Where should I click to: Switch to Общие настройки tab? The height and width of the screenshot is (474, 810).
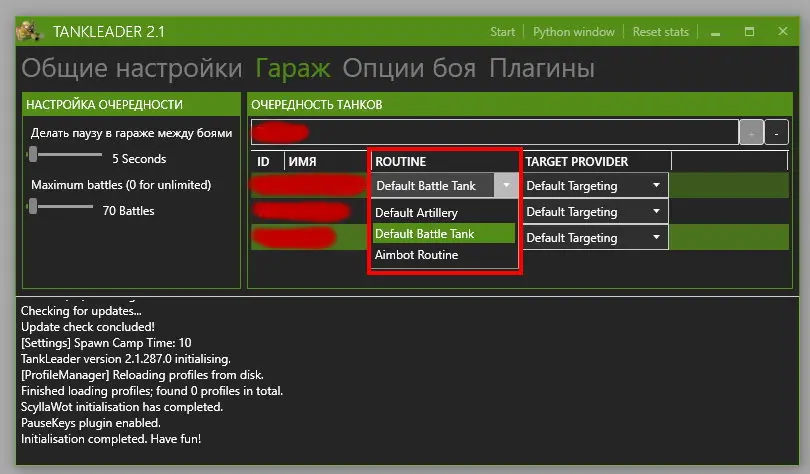pyautogui.click(x=132, y=69)
